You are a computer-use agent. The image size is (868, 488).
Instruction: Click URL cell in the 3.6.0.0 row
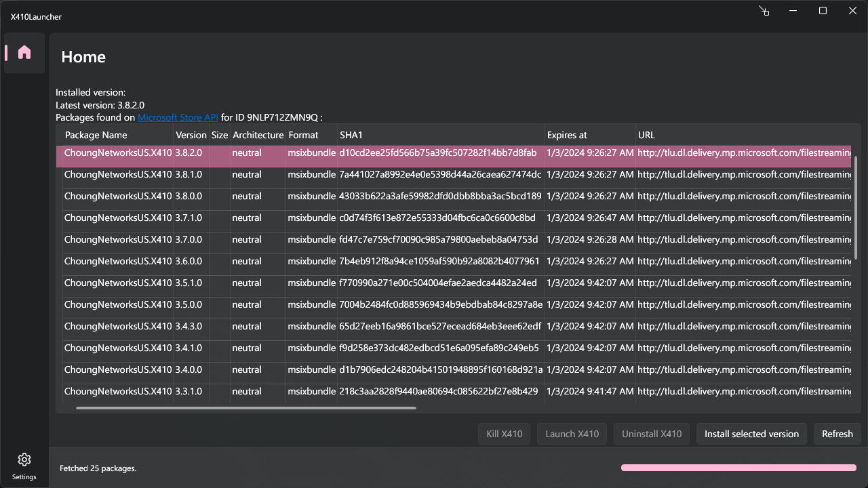point(744,262)
